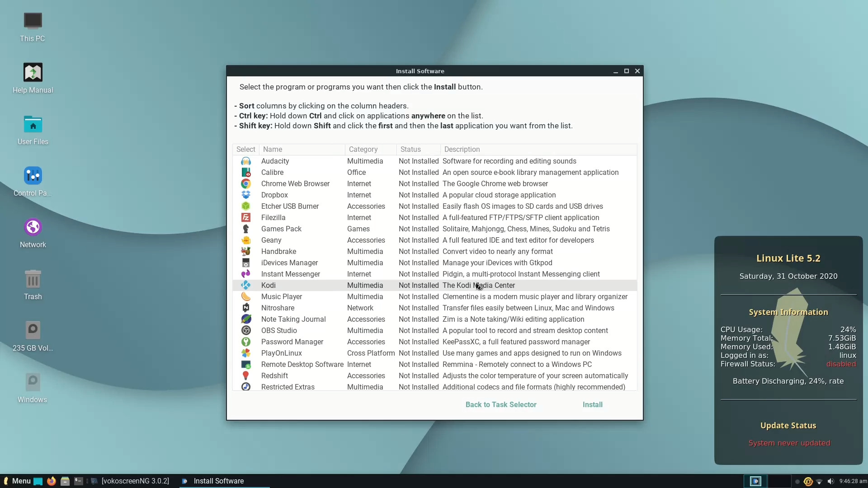
Task: Click the Calibre app icon
Action: (246, 173)
